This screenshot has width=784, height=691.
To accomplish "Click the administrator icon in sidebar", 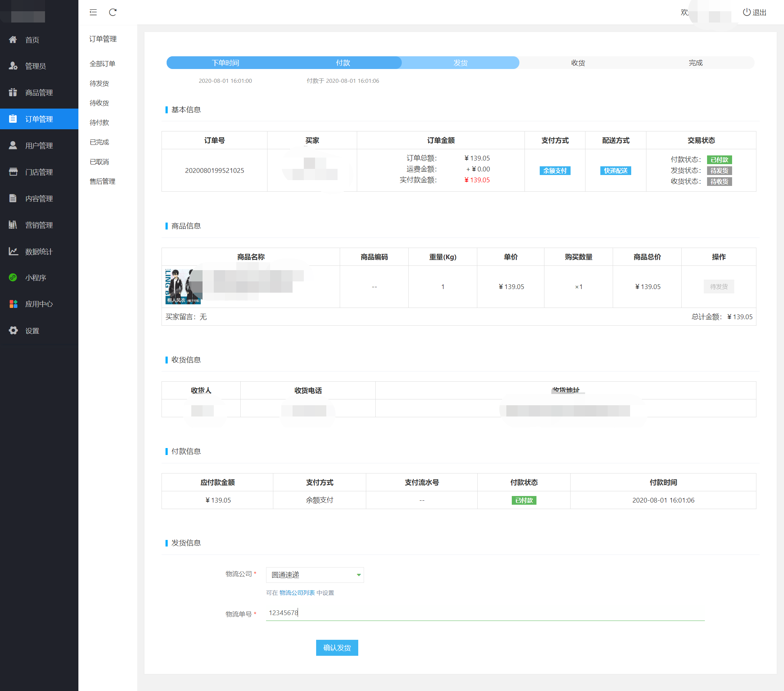I will 13,66.
